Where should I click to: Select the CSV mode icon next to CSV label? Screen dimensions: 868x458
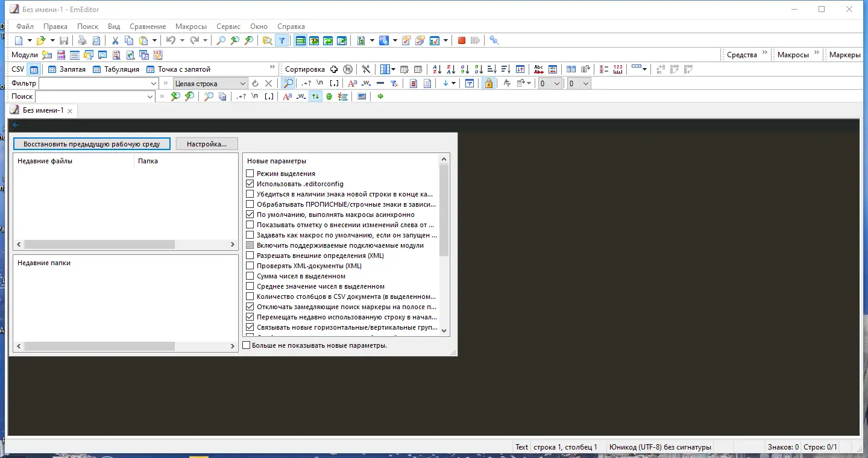coord(33,69)
